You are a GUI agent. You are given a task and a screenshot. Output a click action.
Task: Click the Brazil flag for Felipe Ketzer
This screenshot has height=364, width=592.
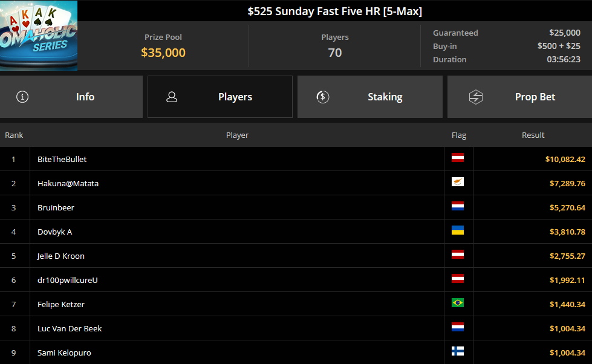(x=458, y=303)
